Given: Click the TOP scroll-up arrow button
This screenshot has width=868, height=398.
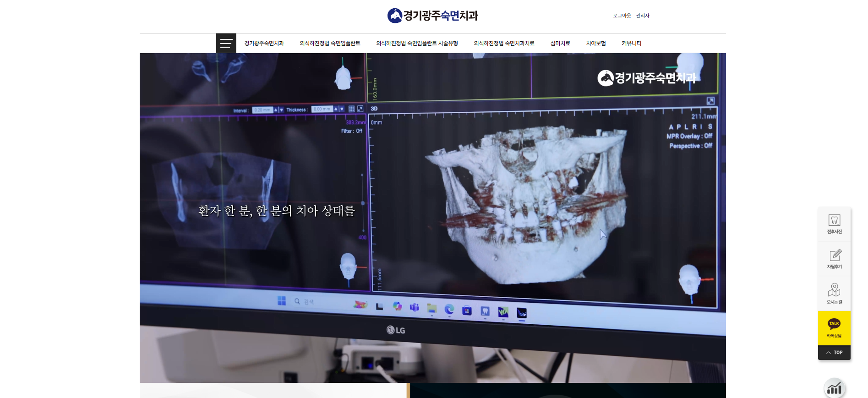Looking at the screenshot, I should click(x=834, y=353).
